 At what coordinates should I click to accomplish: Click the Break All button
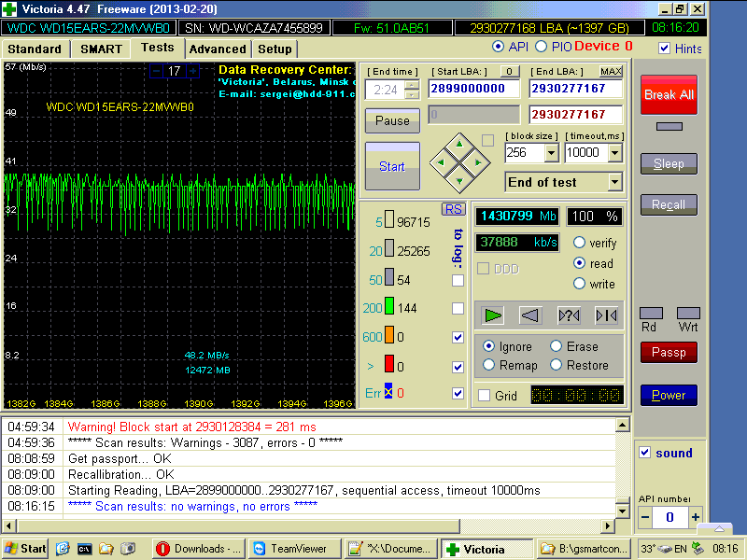pos(669,94)
